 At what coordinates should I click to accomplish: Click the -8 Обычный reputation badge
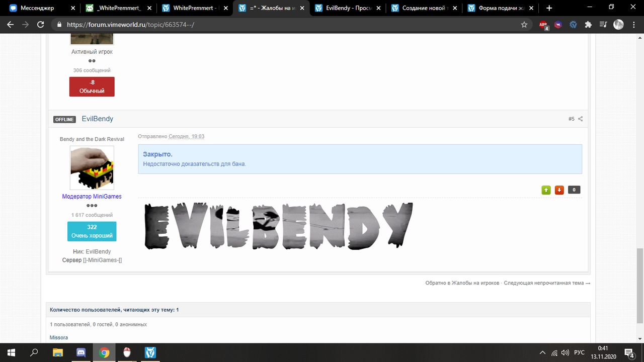92,86
